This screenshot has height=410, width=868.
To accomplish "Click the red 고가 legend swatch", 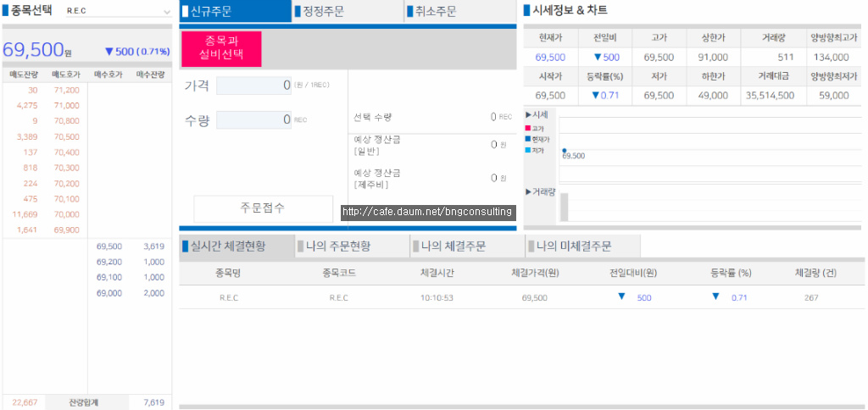I will pyautogui.click(x=528, y=129).
